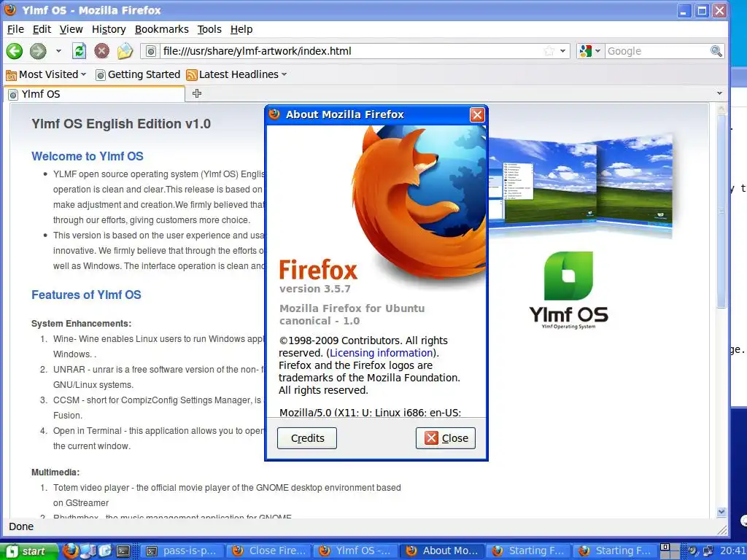Click the 'Multimedia:' subheading
Viewport: 747px width, 560px height.
(x=55, y=472)
